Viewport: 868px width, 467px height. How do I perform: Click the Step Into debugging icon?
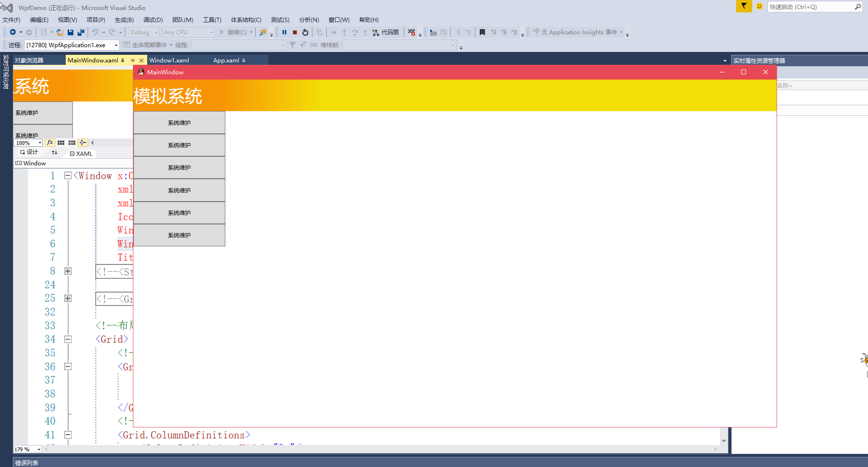[x=344, y=32]
